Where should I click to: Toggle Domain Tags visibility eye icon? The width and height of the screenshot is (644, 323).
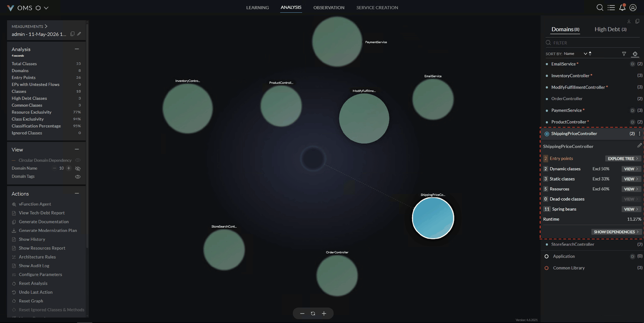point(78,177)
